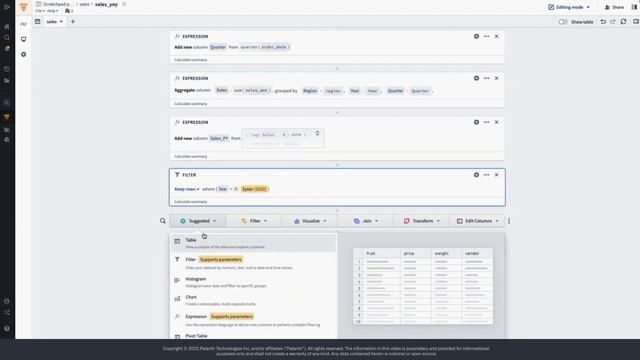
Task: Click the undo arrow icon
Action: click(x=603, y=22)
